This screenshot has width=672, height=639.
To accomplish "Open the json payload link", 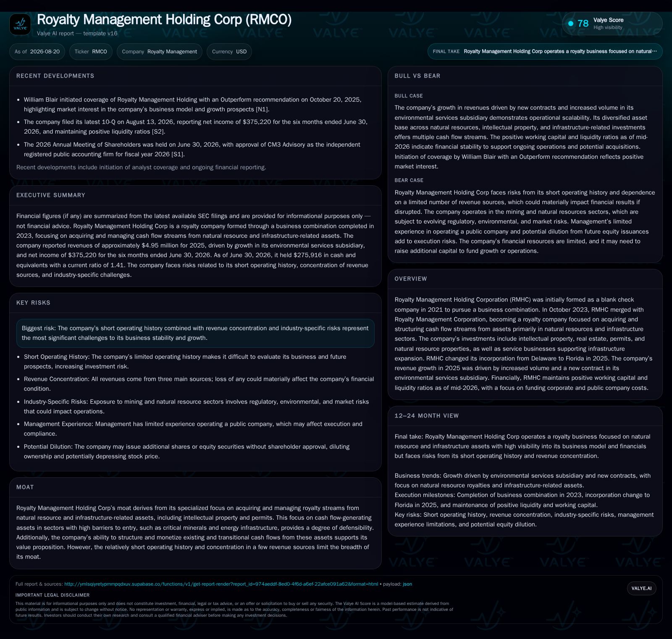I will (x=407, y=584).
